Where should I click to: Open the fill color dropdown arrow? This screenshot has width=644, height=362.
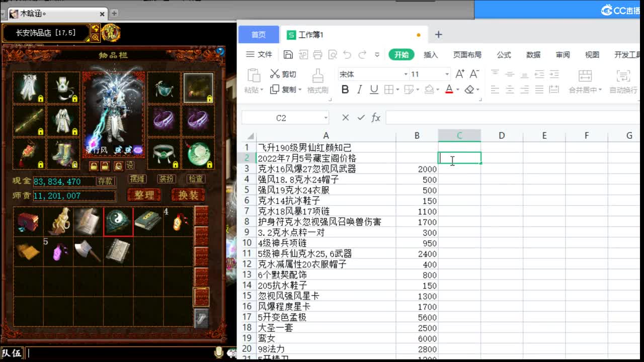(438, 90)
